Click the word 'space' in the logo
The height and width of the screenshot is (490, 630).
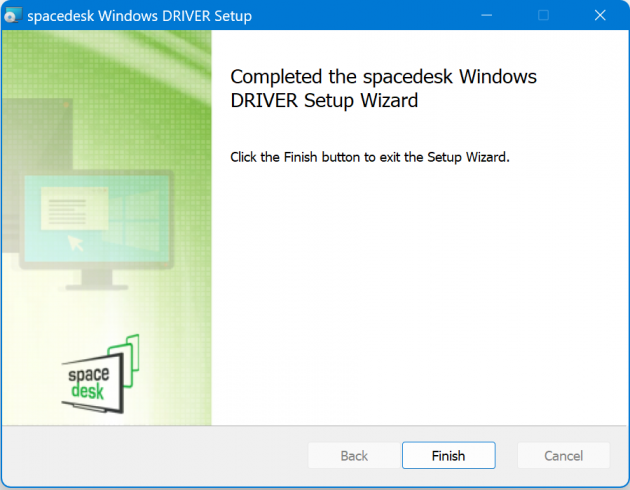click(88, 372)
